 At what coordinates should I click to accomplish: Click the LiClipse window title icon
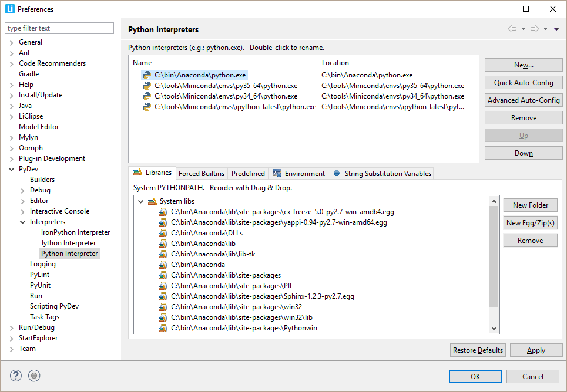click(x=10, y=9)
